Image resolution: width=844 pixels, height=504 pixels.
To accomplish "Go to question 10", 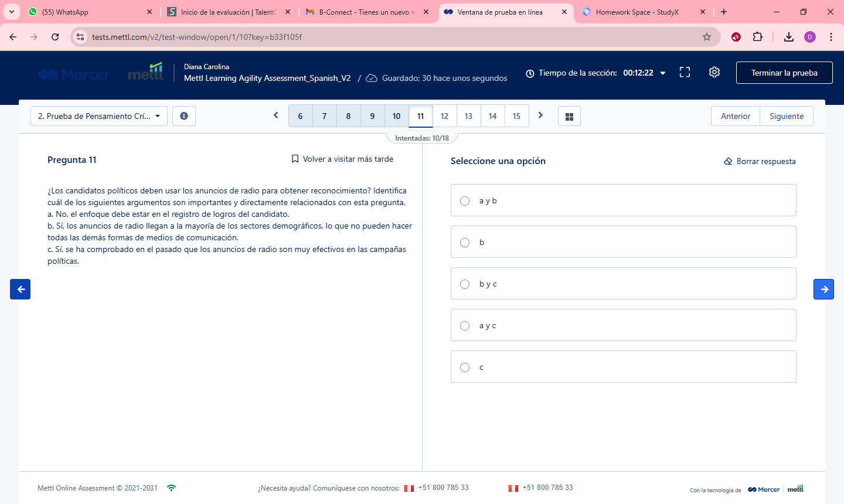I will [396, 116].
